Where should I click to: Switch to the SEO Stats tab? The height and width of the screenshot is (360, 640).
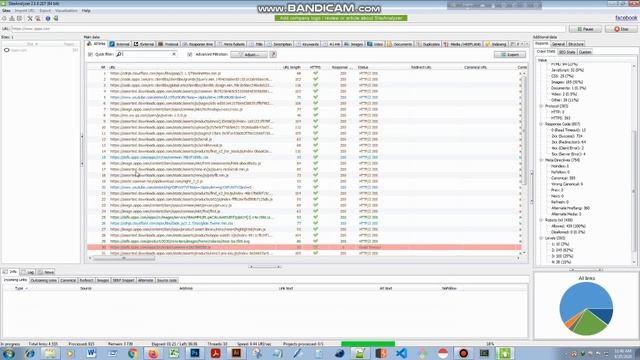tap(567, 52)
